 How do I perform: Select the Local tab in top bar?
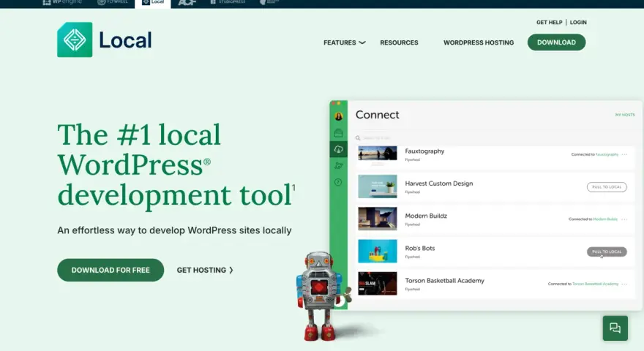(153, 2)
